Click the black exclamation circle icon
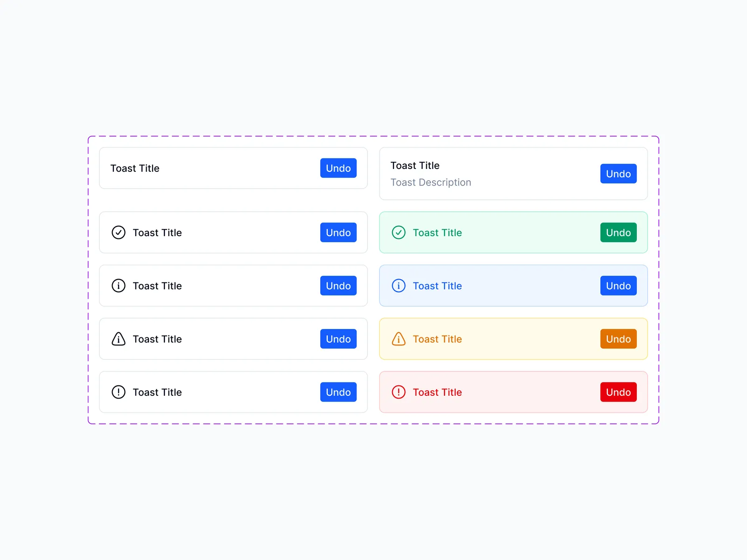 [119, 392]
